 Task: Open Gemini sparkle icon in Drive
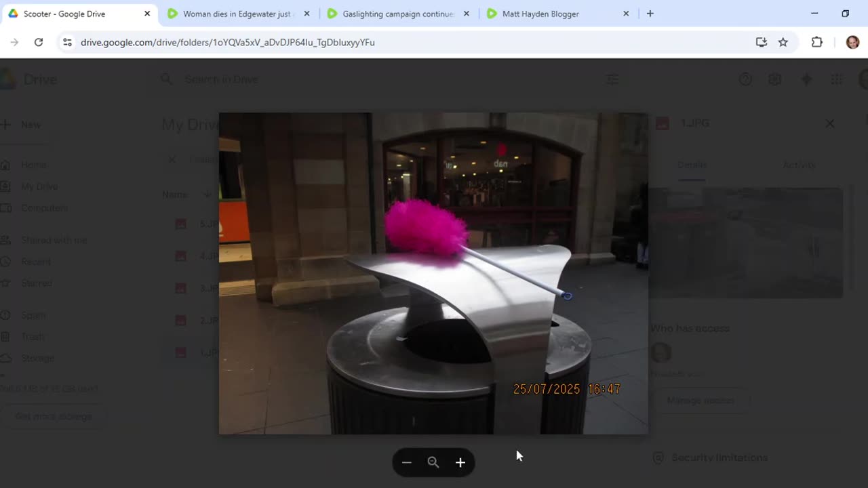click(806, 79)
